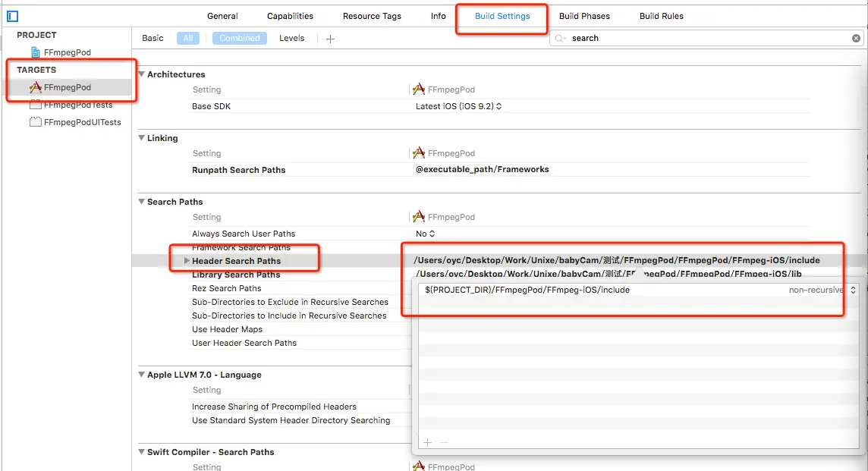Click FFmpegPod column icon in Linking
Screen dimensions: 868x471
pos(419,152)
